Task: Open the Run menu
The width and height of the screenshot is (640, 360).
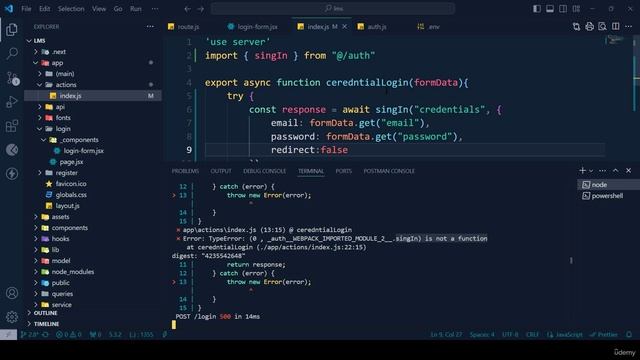Action: [x=136, y=9]
